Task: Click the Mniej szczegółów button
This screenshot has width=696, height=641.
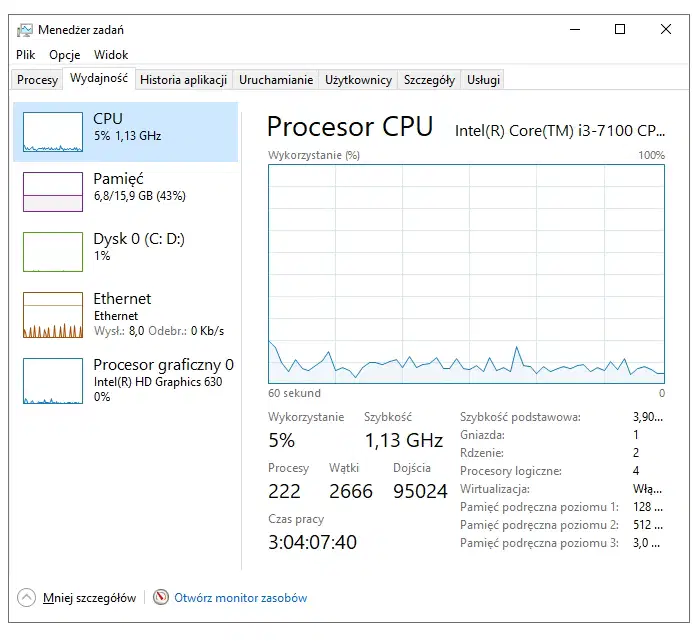Action: click(89, 598)
